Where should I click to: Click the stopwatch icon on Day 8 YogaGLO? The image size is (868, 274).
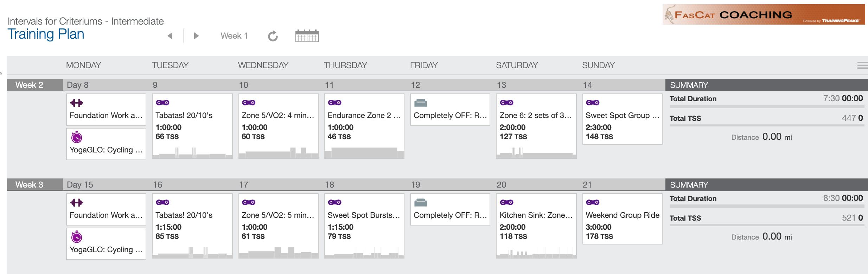[77, 137]
